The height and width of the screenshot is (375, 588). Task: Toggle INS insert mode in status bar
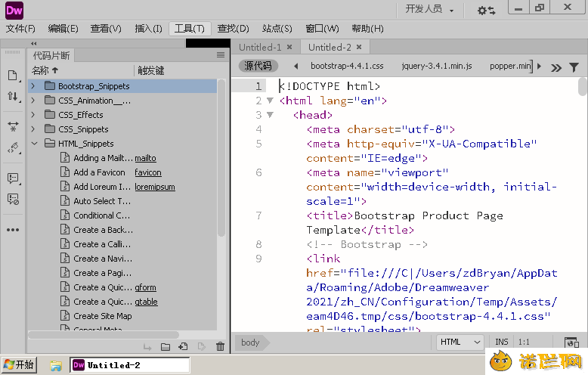501,342
